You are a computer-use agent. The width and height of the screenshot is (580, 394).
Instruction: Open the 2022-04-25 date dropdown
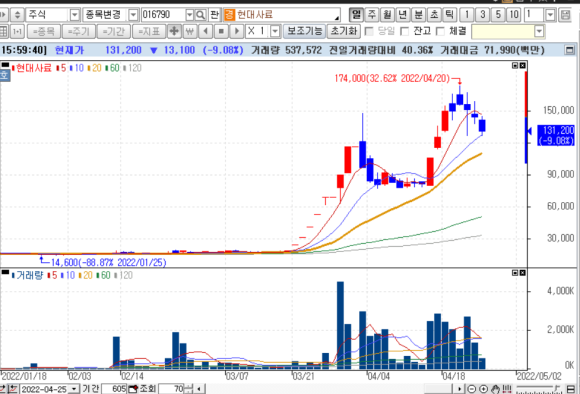point(75,389)
